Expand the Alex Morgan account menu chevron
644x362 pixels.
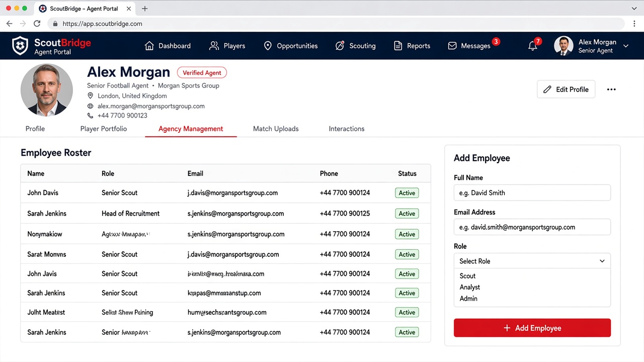point(626,46)
